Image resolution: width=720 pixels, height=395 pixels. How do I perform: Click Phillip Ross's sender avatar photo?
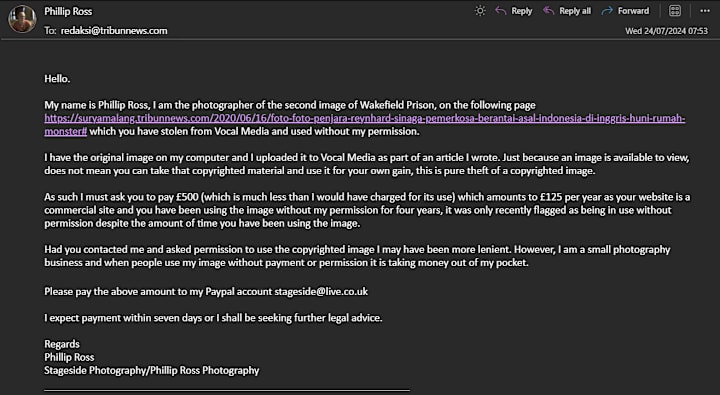point(22,19)
